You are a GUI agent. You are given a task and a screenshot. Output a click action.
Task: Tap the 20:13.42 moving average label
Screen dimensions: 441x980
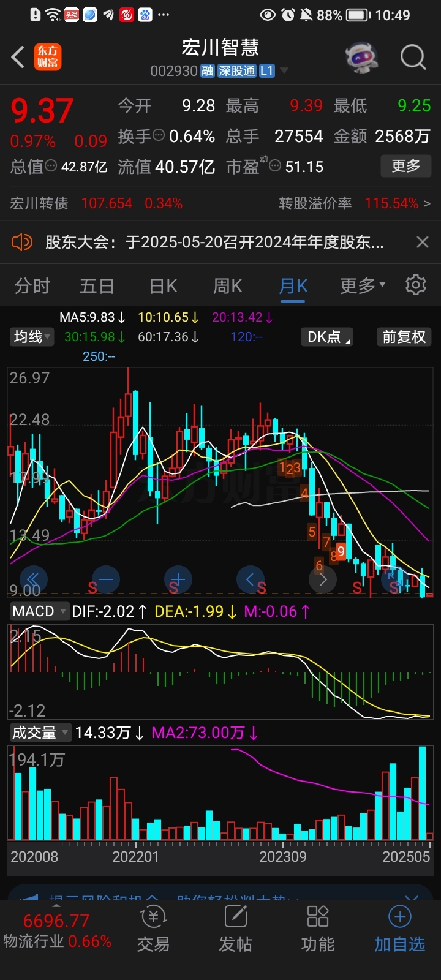click(243, 317)
